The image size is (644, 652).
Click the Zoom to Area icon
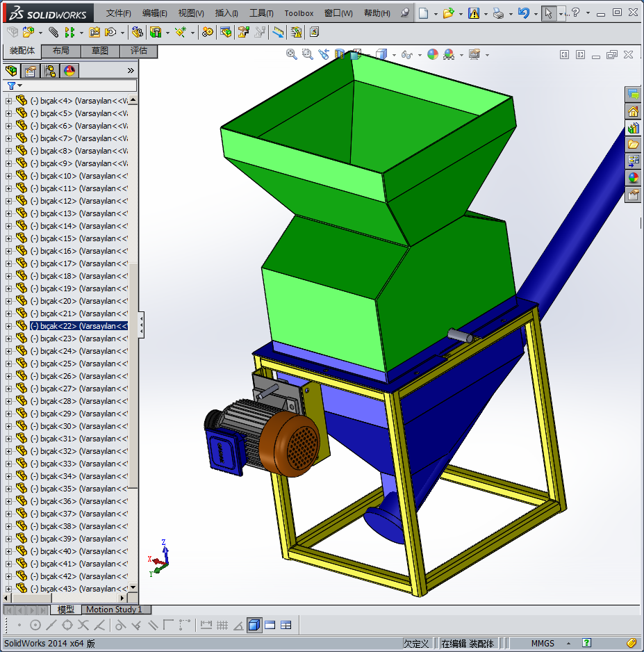pos(308,54)
